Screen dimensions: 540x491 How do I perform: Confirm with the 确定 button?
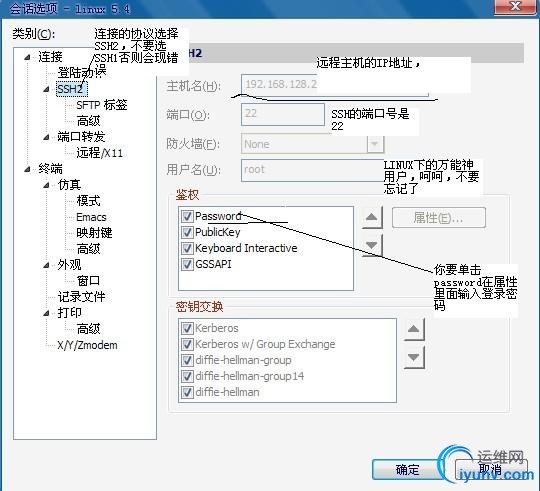point(407,469)
